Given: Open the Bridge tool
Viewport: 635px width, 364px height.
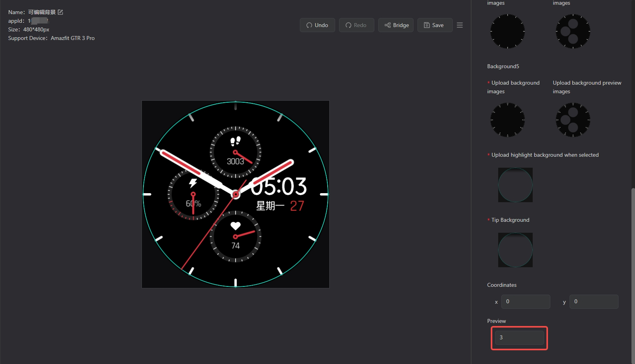Looking at the screenshot, I should pos(396,25).
